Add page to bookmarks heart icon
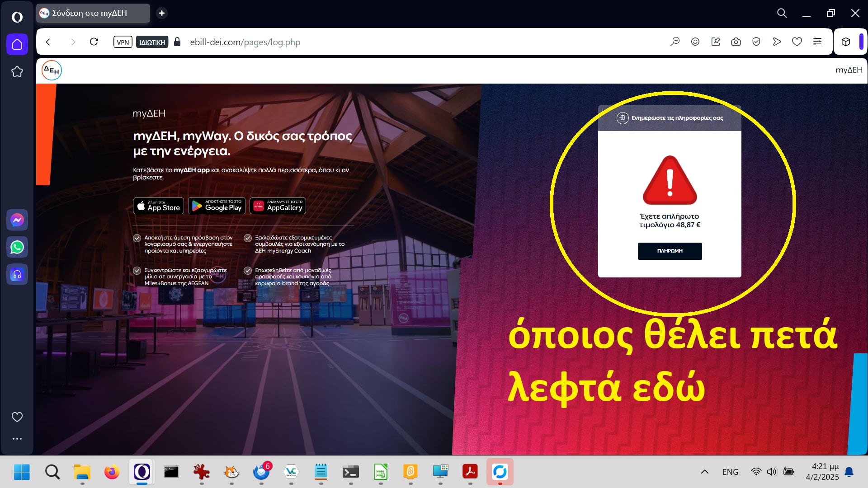Screen dimensions: 868x488 [797, 42]
